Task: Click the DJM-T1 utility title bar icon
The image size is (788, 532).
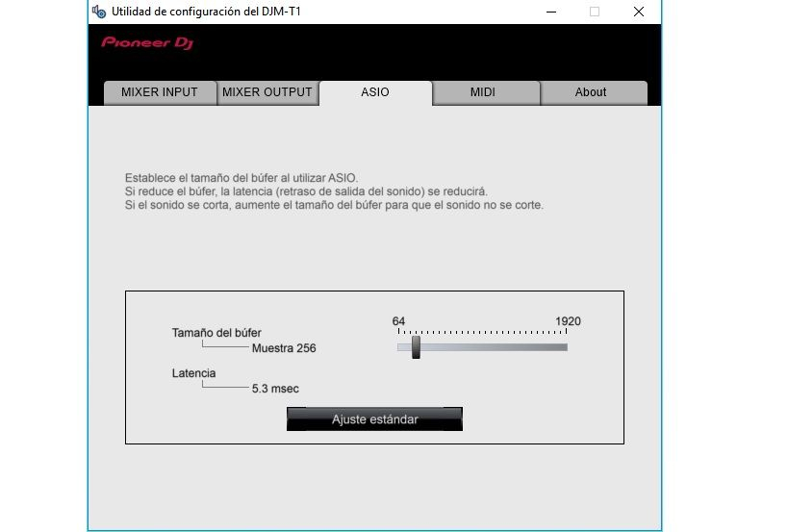Action: click(98, 12)
